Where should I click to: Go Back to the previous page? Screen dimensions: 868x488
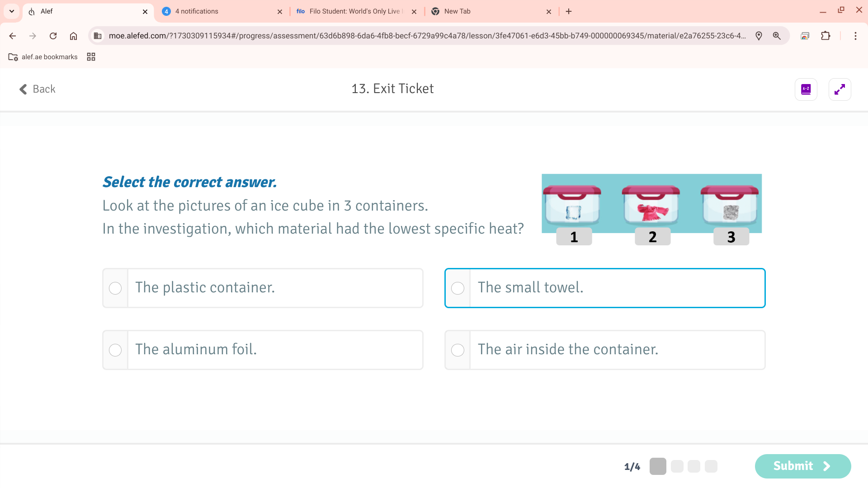(38, 89)
